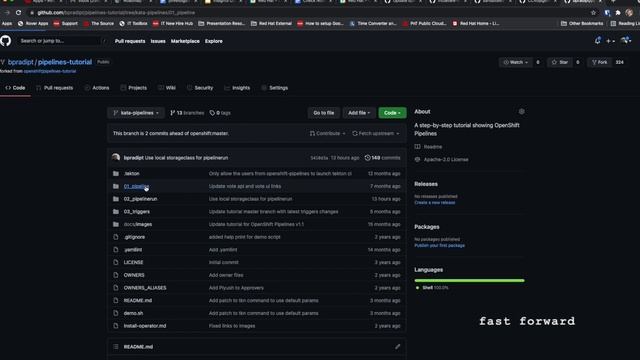Viewport: 640px width, 360px height.
Task: Open Explore in top navigation
Action: tap(213, 41)
